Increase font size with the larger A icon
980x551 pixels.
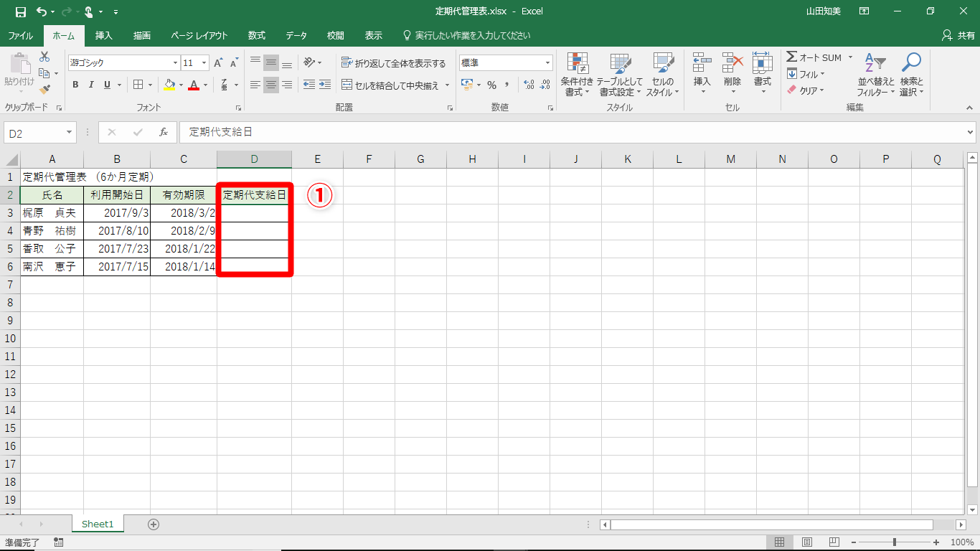click(220, 63)
